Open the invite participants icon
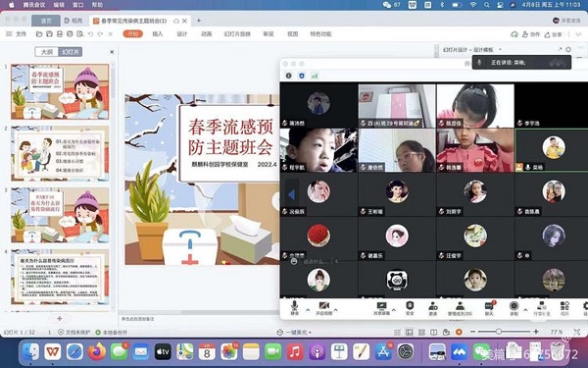 tap(433, 308)
